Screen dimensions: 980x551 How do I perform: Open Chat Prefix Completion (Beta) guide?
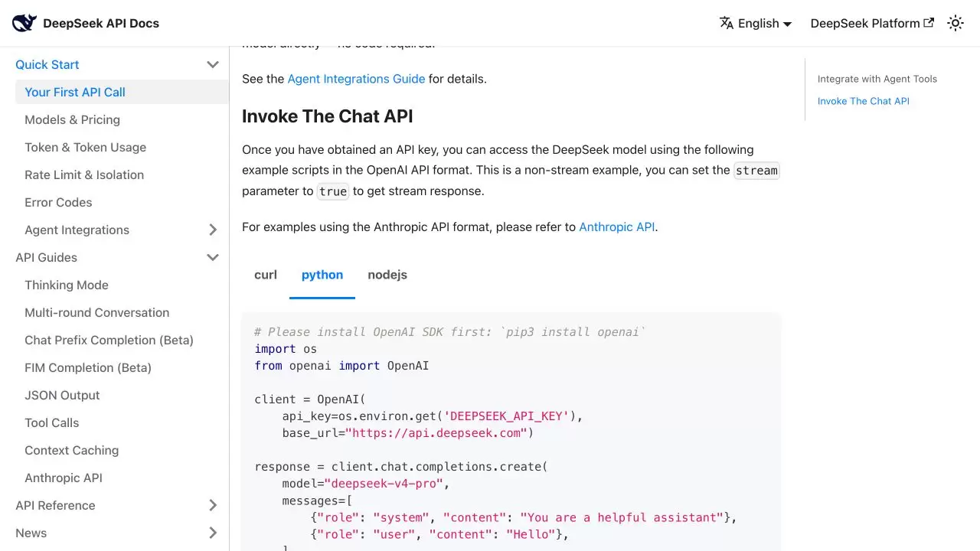pos(109,340)
